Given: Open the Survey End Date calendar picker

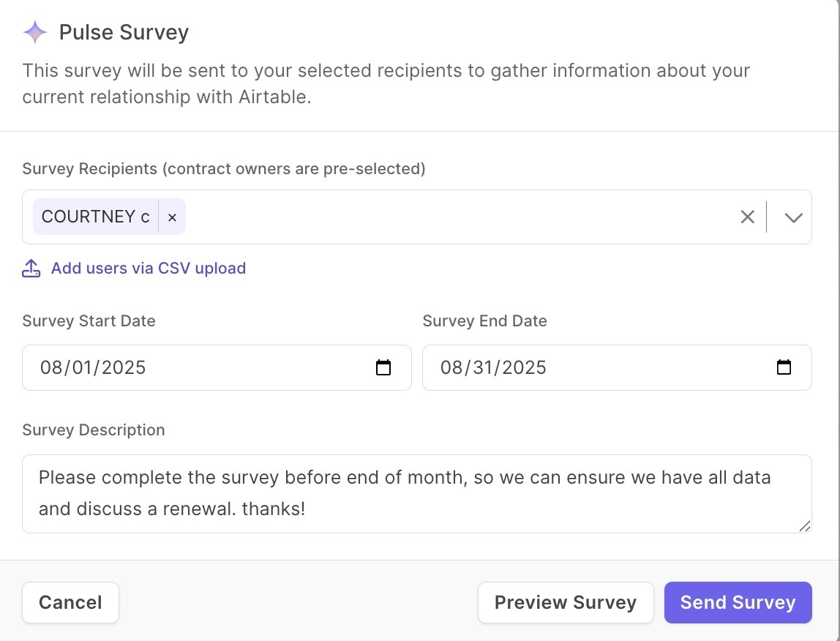Looking at the screenshot, I should tap(784, 367).
